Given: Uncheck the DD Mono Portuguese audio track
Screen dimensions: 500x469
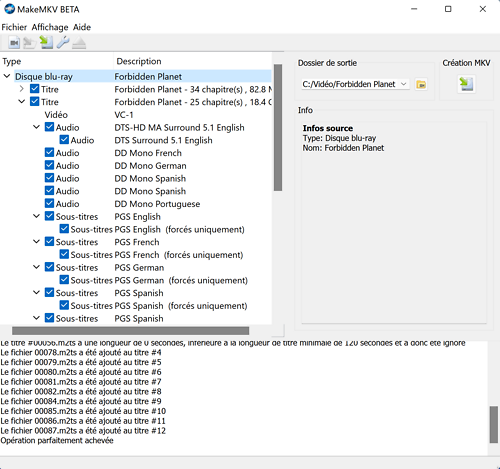Looking at the screenshot, I should [x=49, y=203].
